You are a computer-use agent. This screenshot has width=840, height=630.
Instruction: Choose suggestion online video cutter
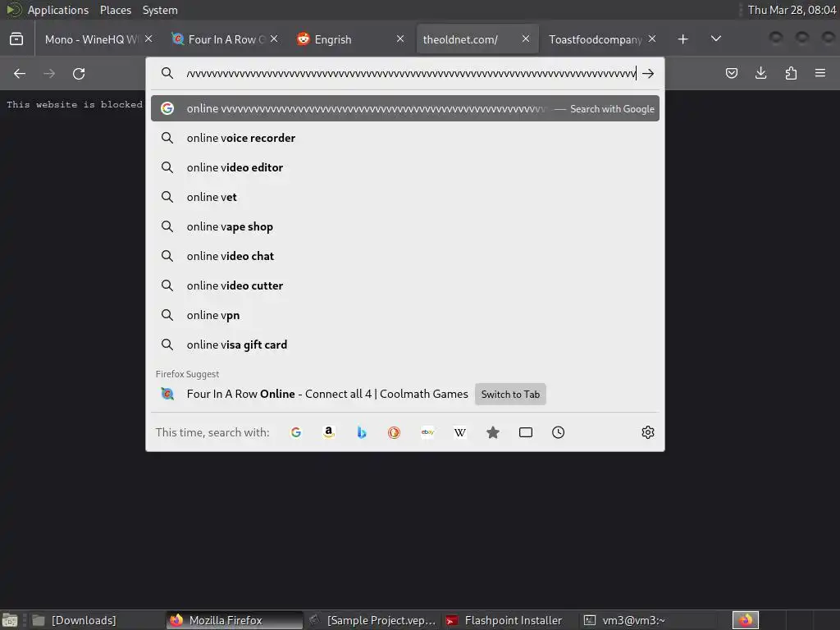tap(405, 285)
